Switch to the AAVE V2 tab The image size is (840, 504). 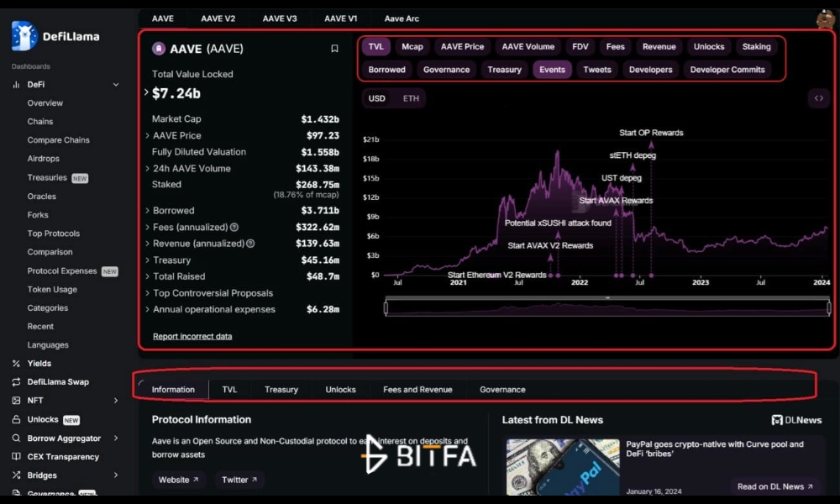(x=218, y=18)
